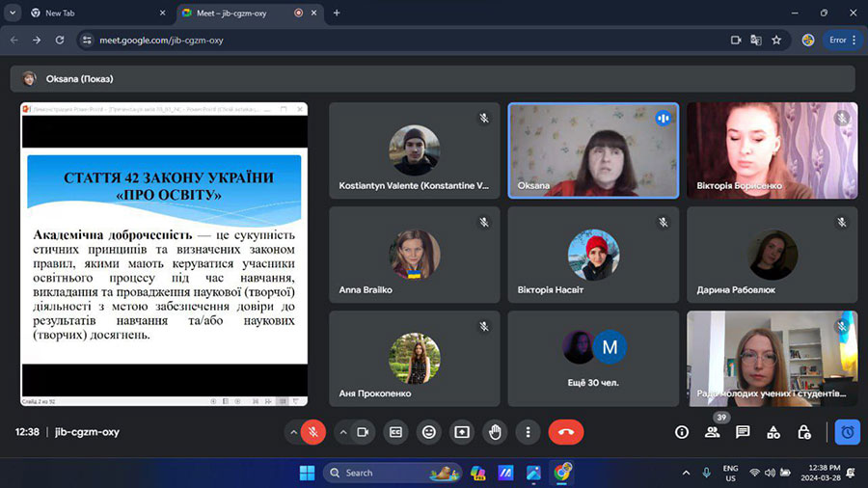The height and width of the screenshot is (488, 868).
Task: Open chat with everyone
Action: (743, 432)
